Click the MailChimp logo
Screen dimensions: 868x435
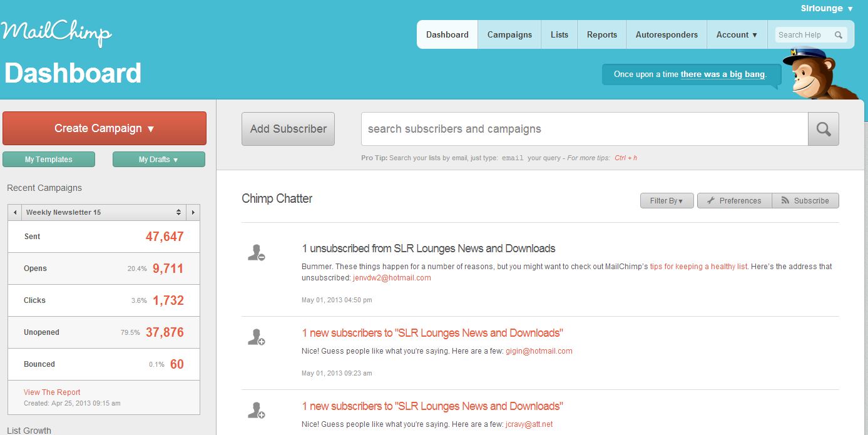point(56,33)
